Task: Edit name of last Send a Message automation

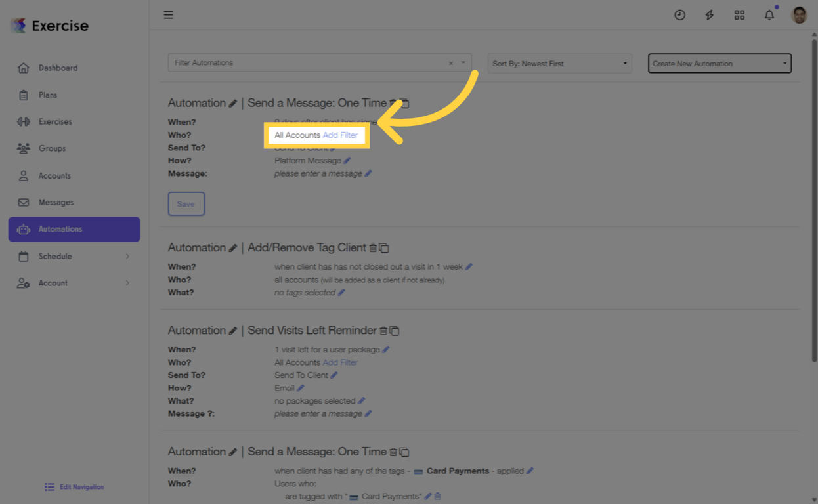Action: point(232,452)
